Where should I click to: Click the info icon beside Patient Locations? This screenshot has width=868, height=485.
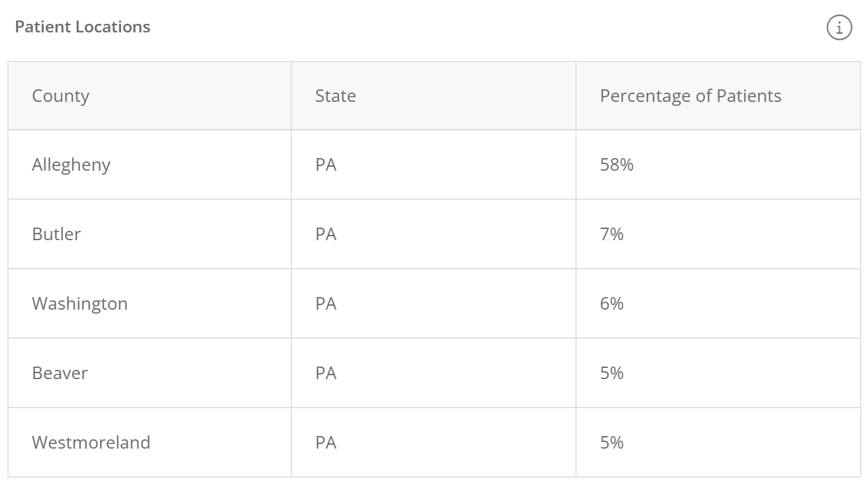click(839, 28)
